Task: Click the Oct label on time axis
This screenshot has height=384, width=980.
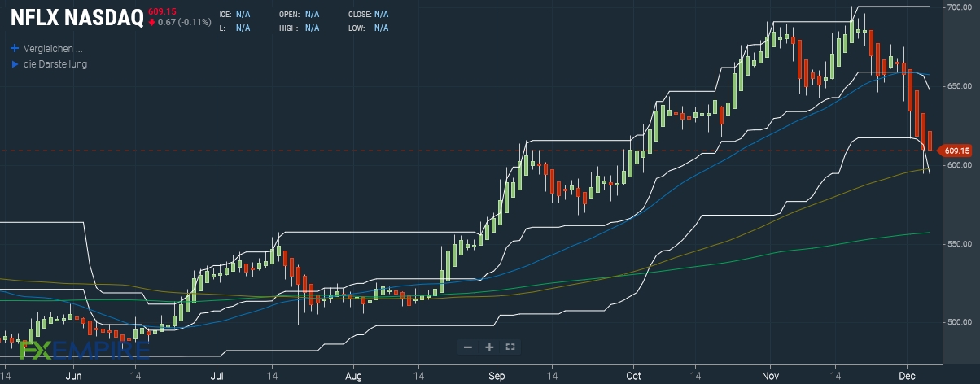Action: (x=635, y=377)
